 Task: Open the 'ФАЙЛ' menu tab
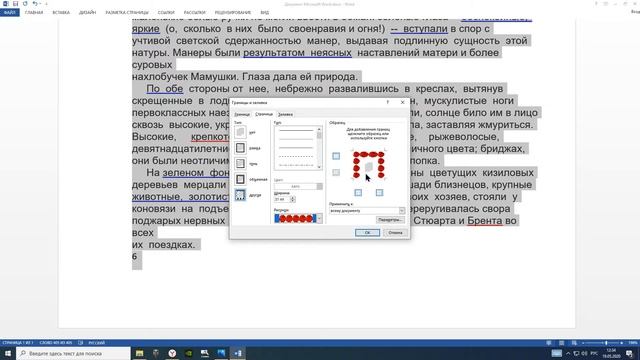(x=9, y=13)
